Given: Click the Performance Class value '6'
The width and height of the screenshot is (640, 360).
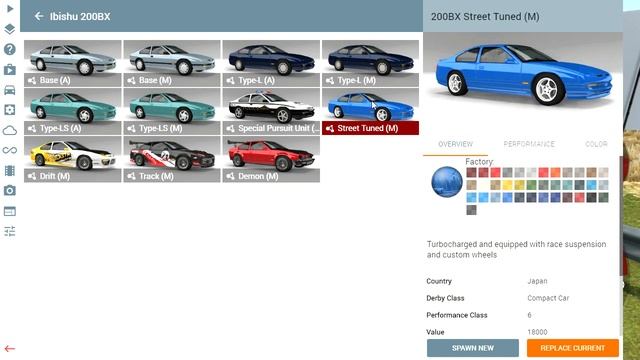Looking at the screenshot, I should (x=529, y=315).
